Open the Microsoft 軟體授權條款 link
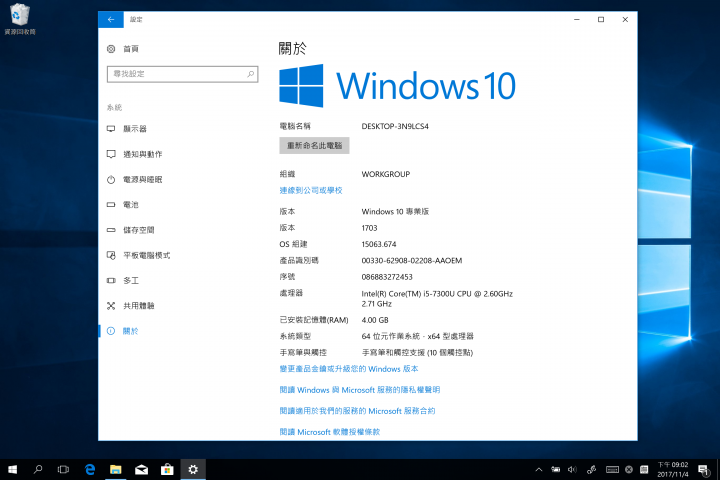The width and height of the screenshot is (720, 480). [x=330, y=432]
